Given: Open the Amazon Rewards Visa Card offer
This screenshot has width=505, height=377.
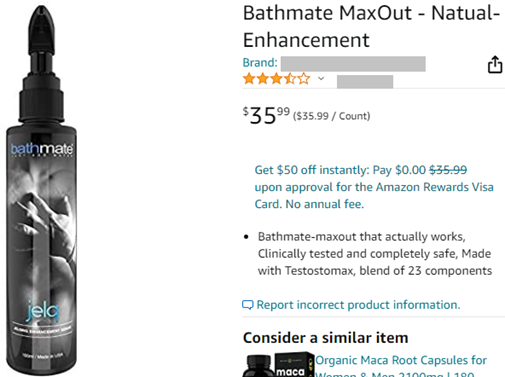Looking at the screenshot, I should [374, 187].
